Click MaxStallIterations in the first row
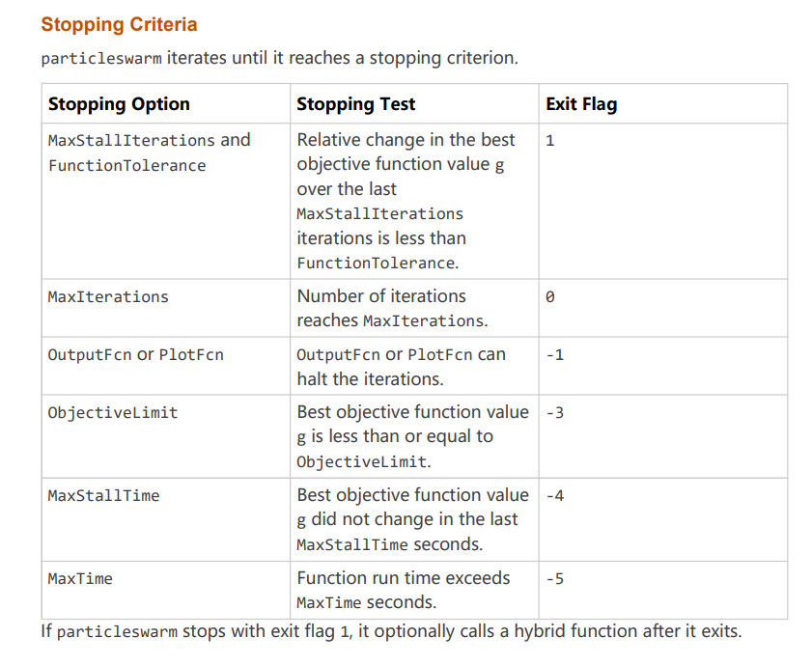 click(131, 140)
